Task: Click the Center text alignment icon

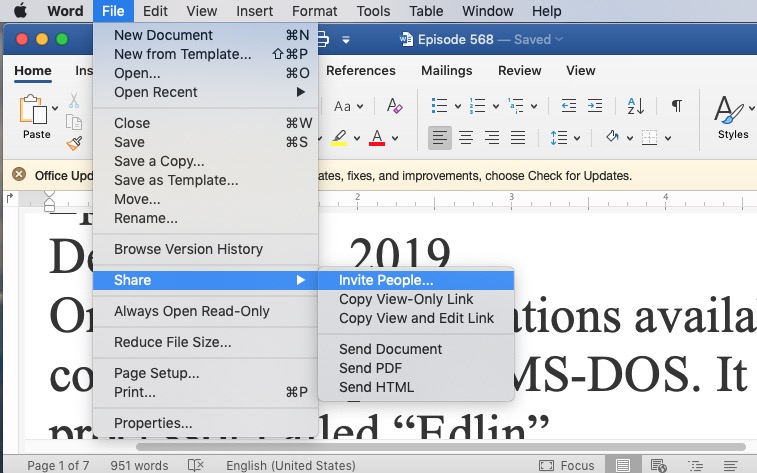Action: (466, 138)
